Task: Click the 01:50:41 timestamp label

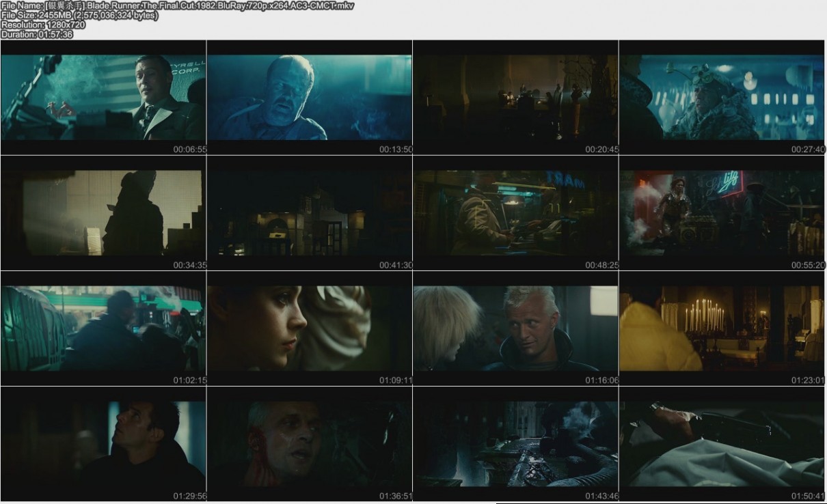Action: point(808,496)
